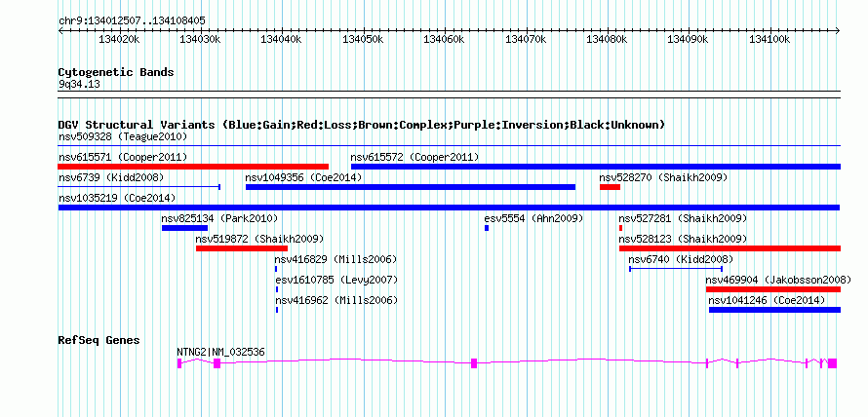Viewport: 868px width, 417px height.
Task: Open the nsv527281 (Shaikh2009) label
Action: tap(683, 218)
